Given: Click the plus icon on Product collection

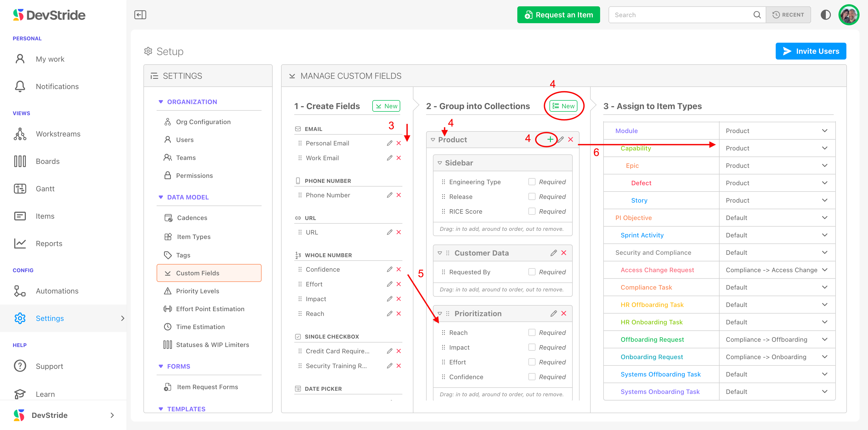Looking at the screenshot, I should 550,139.
